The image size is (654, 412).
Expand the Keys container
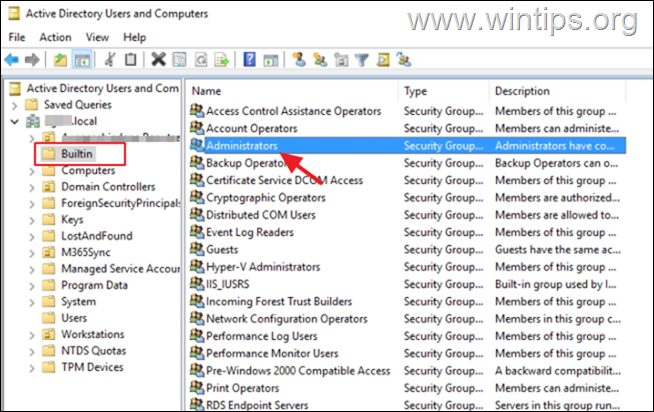(32, 220)
